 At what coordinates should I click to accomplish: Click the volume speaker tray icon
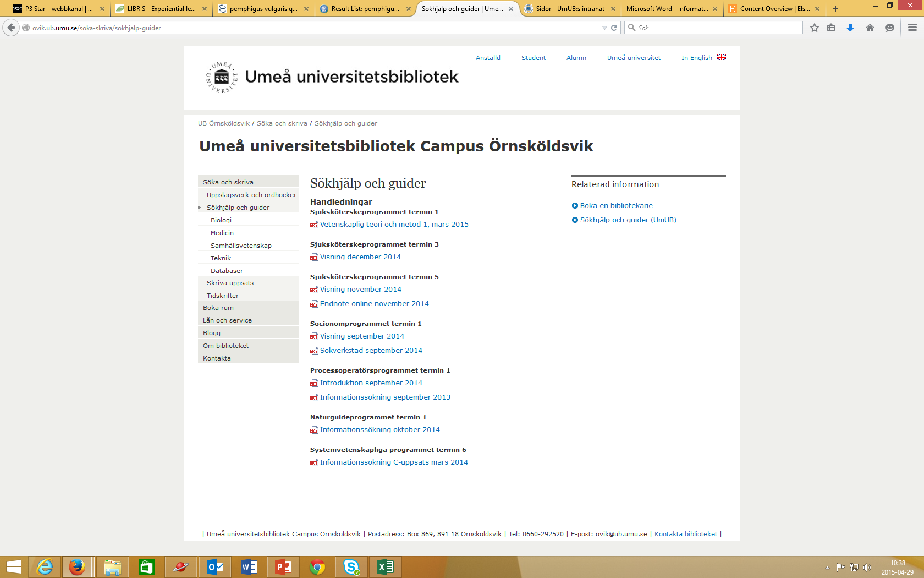[867, 568]
